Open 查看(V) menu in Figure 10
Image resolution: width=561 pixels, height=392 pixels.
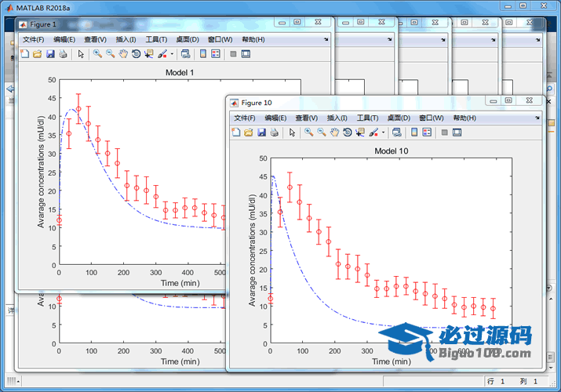(x=307, y=118)
